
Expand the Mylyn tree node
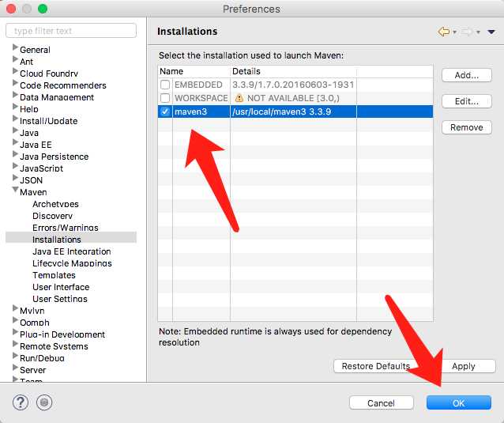[15, 308]
